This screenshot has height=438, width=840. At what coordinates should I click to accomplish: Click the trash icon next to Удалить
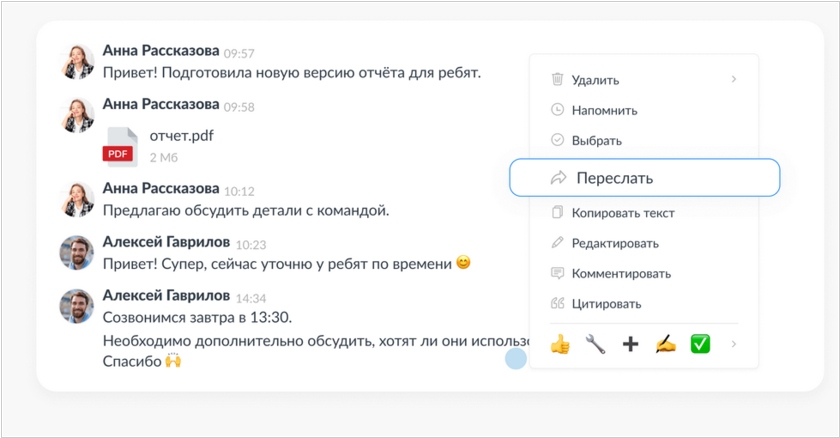pos(558,80)
